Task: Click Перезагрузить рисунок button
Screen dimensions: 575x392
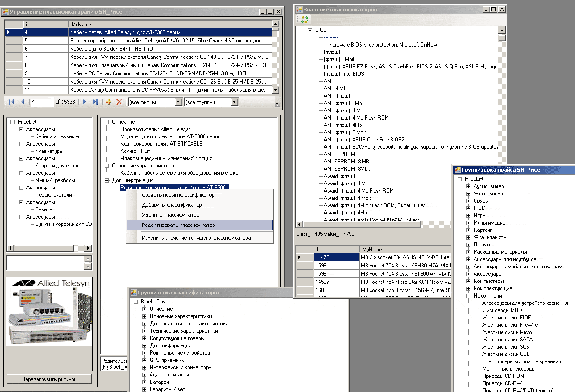Action: (x=49, y=379)
